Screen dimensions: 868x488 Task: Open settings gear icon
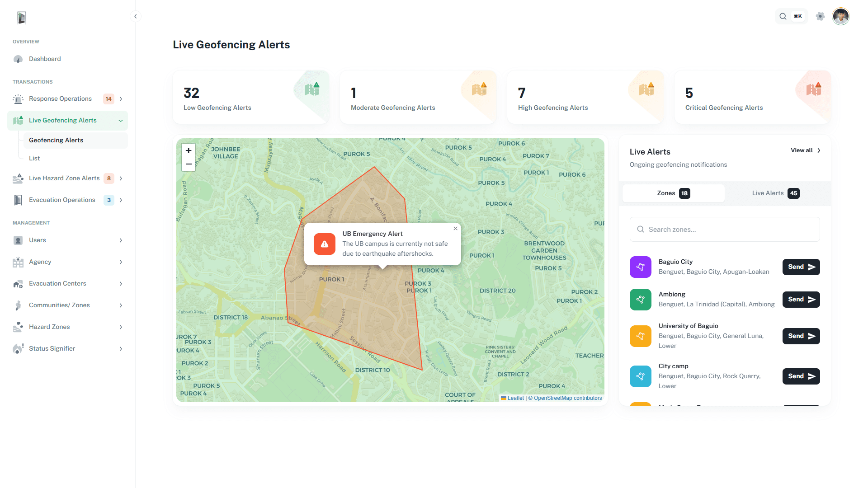tap(820, 16)
